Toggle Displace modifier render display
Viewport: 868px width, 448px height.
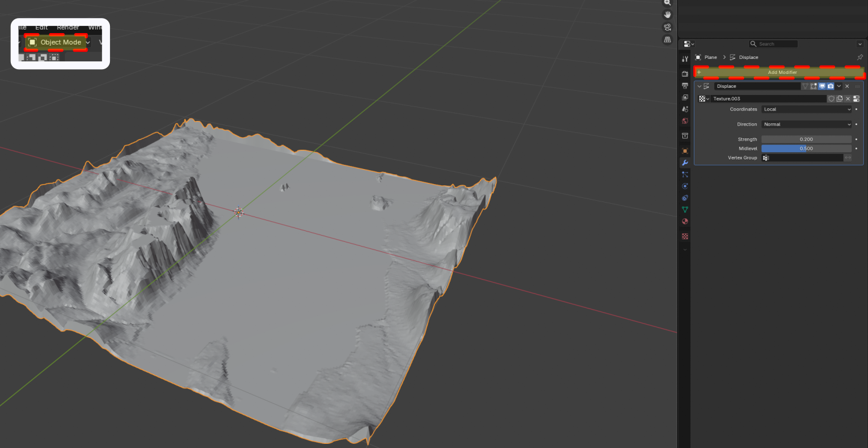coord(830,86)
